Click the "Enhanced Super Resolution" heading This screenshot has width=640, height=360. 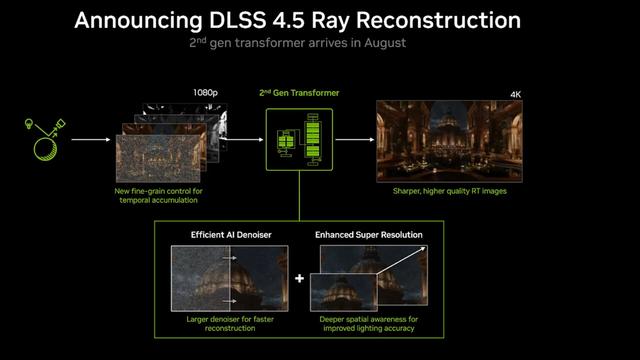tap(369, 235)
